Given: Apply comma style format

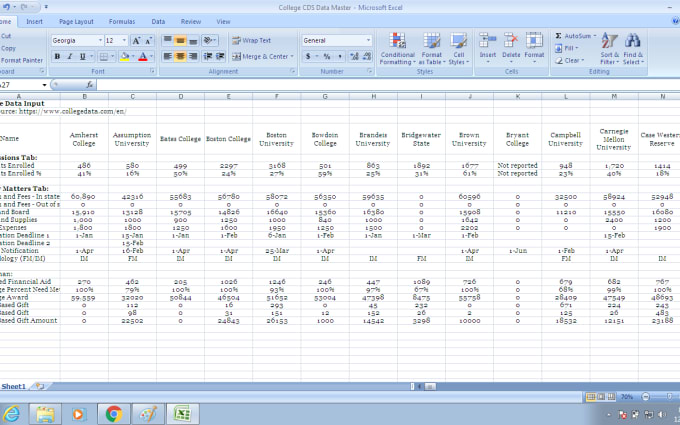Looking at the screenshot, I should coord(340,56).
